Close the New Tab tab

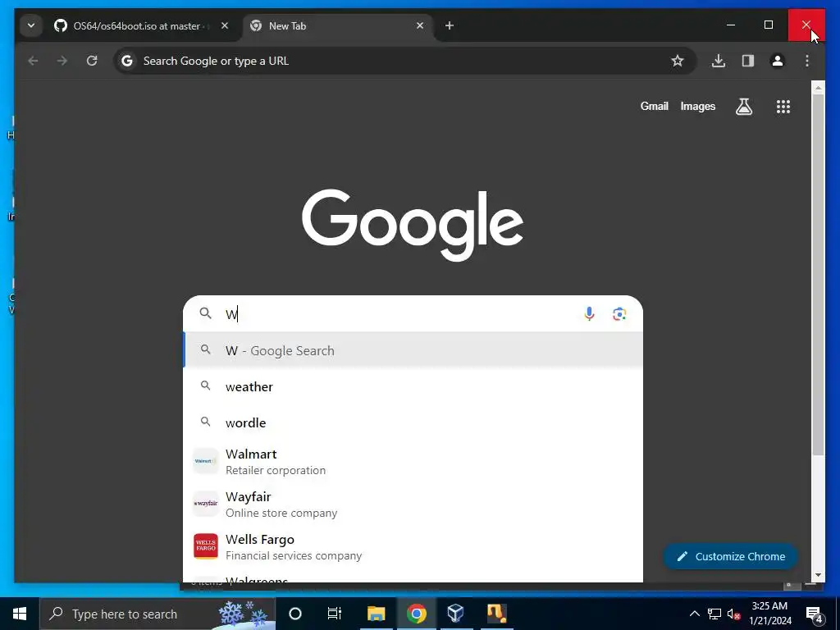pyautogui.click(x=420, y=25)
